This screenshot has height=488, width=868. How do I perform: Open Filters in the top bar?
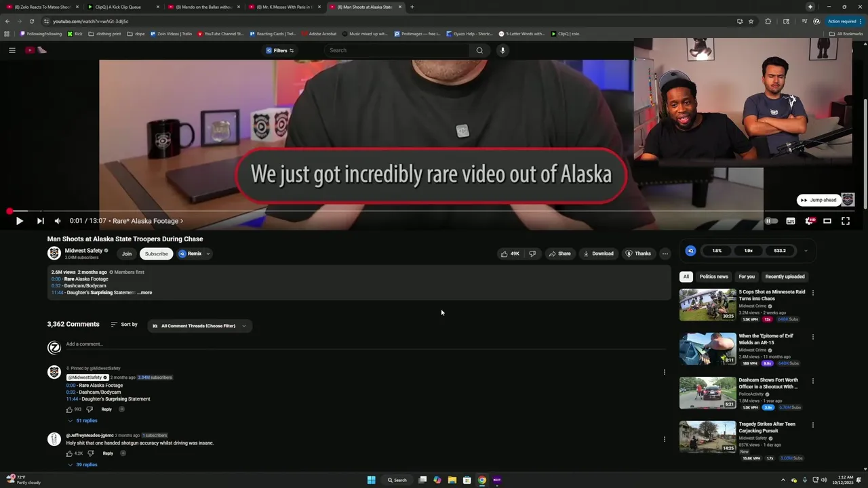pyautogui.click(x=279, y=50)
